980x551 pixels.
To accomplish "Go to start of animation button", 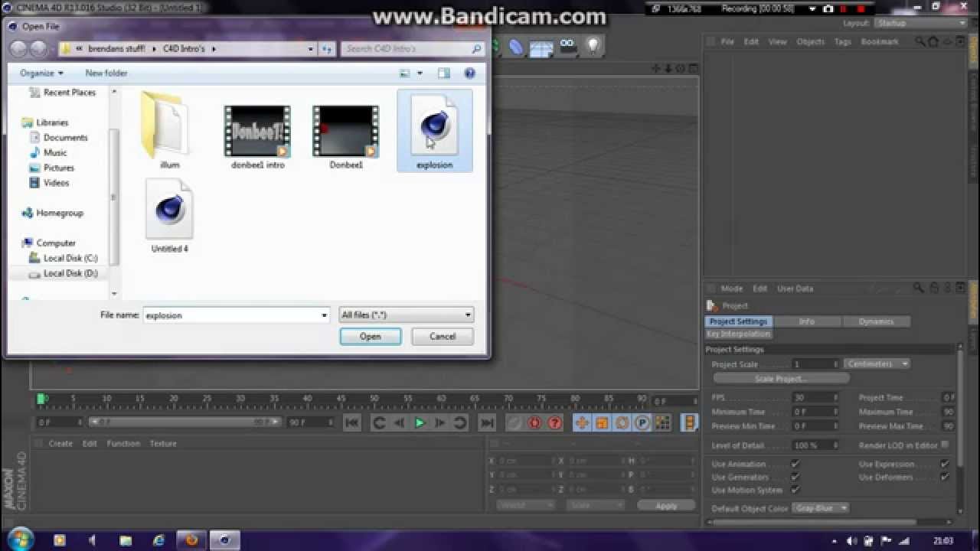I will click(x=351, y=422).
